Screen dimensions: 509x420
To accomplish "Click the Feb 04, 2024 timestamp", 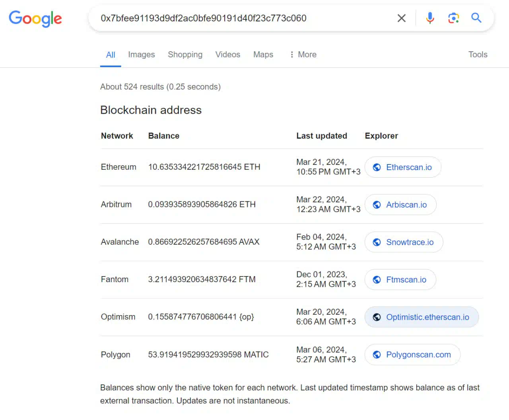I will [326, 242].
